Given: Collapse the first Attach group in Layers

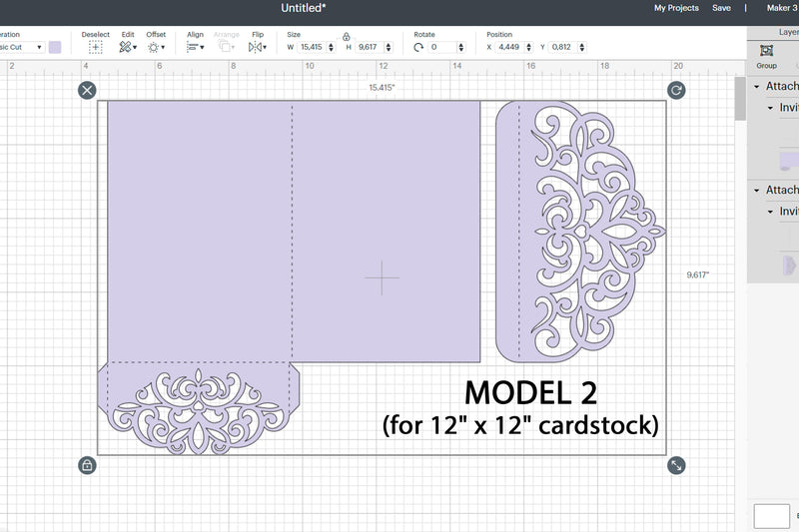Looking at the screenshot, I should 757,87.
